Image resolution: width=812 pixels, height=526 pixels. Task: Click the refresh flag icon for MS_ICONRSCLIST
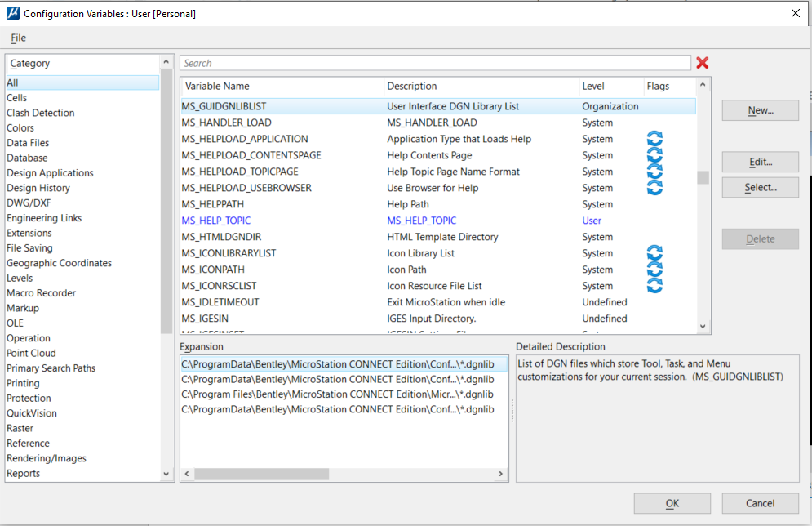tap(654, 286)
